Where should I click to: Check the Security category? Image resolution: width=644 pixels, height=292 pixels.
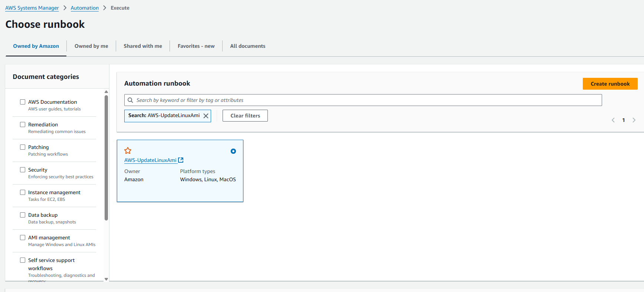tap(23, 170)
